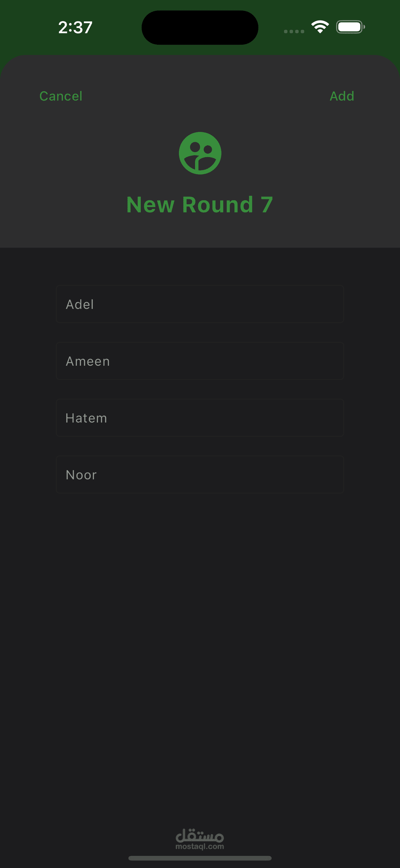Open the mostaql.com watermark link
The height and width of the screenshot is (868, 400).
[x=200, y=847]
